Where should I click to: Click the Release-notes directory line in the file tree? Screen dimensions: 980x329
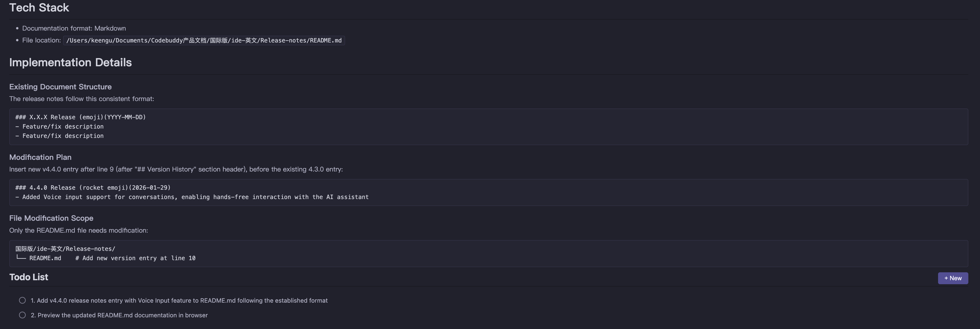click(65, 249)
